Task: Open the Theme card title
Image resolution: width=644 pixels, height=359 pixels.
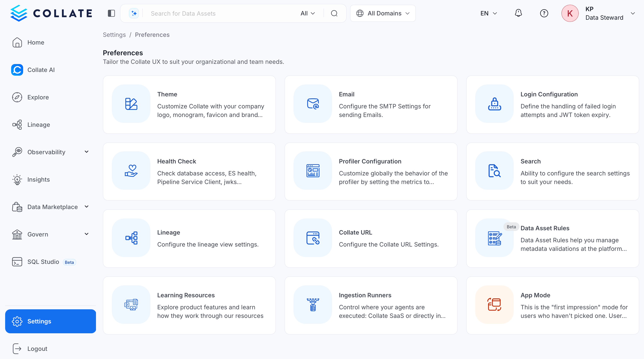Action: tap(167, 94)
